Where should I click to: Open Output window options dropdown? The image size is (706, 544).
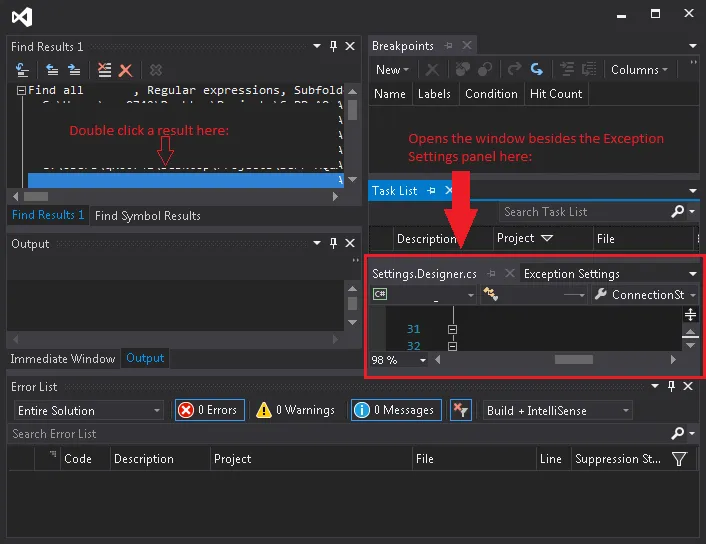pyautogui.click(x=317, y=243)
